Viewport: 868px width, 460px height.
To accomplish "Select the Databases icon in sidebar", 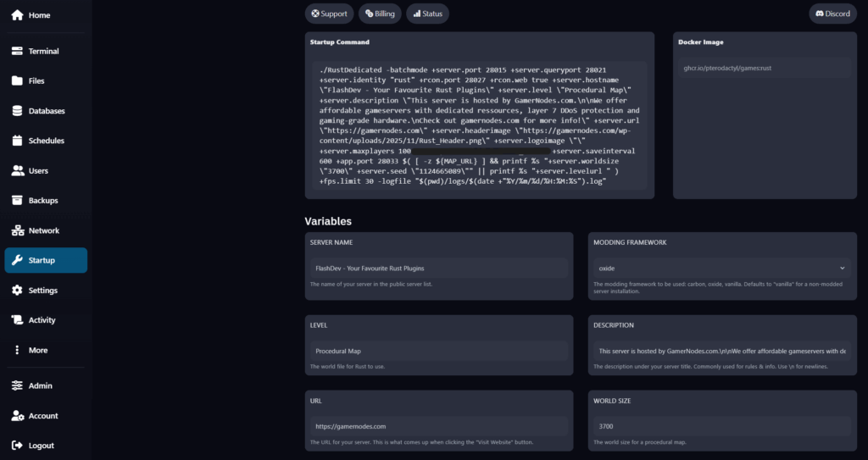I will pyautogui.click(x=17, y=111).
